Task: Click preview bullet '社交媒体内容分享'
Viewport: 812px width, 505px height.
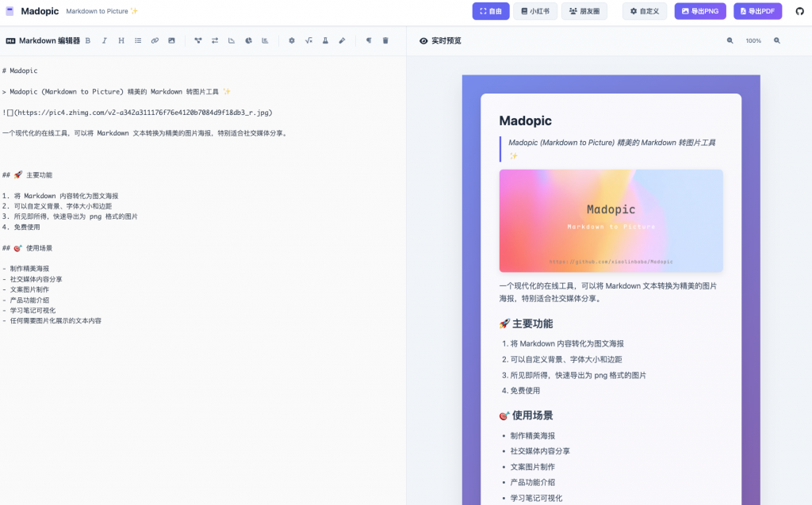Action: click(x=540, y=451)
